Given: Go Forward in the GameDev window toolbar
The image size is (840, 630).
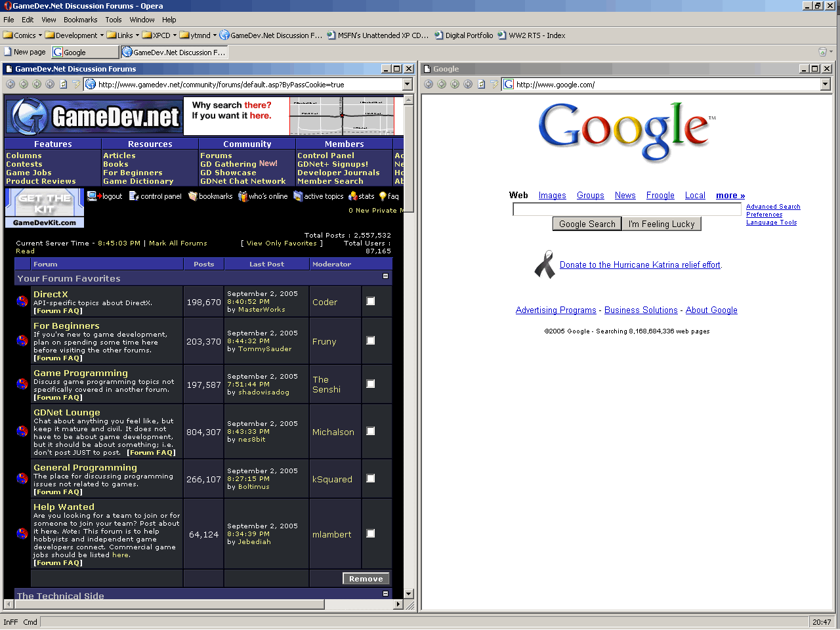Looking at the screenshot, I should [37, 84].
